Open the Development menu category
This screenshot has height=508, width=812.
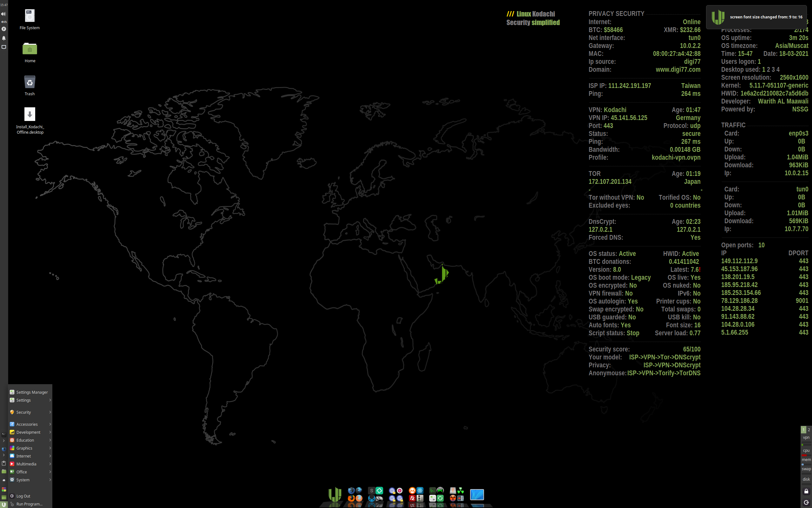tap(30, 432)
